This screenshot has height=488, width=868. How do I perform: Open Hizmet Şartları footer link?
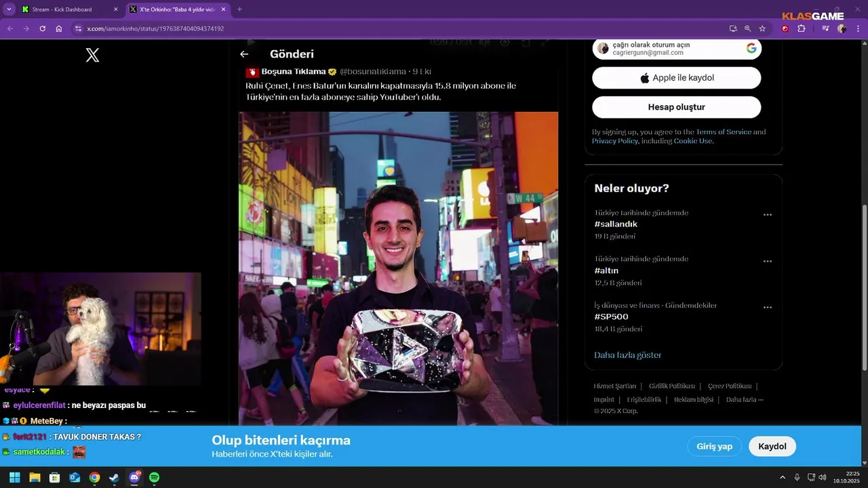coord(615,386)
